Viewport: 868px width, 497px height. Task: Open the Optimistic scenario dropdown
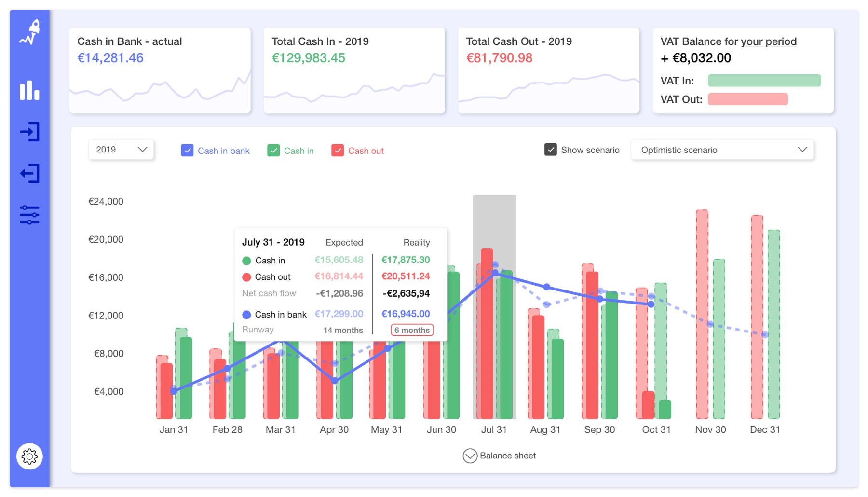[x=721, y=150]
